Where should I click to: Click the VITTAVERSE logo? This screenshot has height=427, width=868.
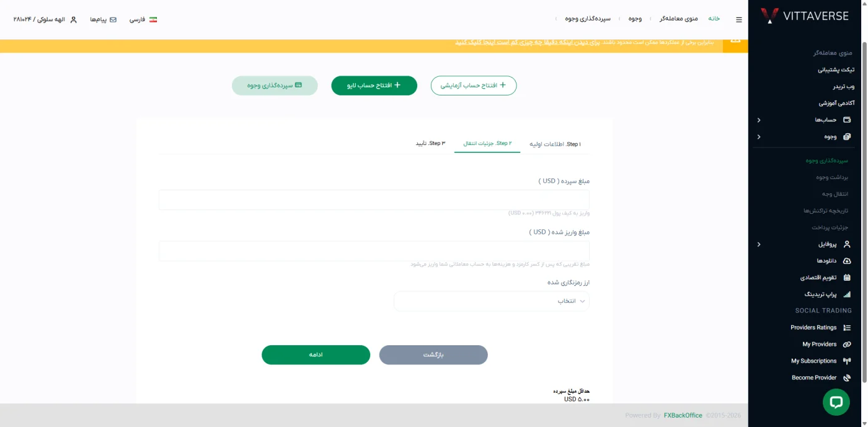(x=805, y=16)
